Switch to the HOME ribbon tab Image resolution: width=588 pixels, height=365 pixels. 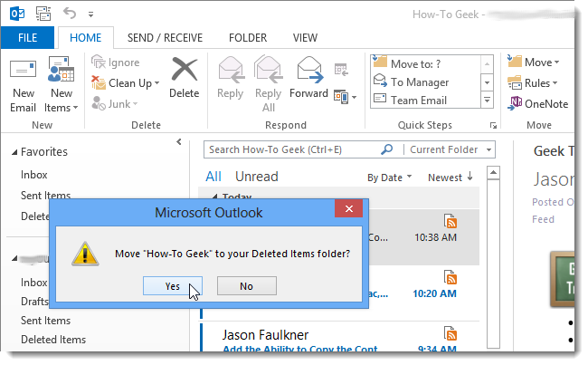pyautogui.click(x=86, y=37)
